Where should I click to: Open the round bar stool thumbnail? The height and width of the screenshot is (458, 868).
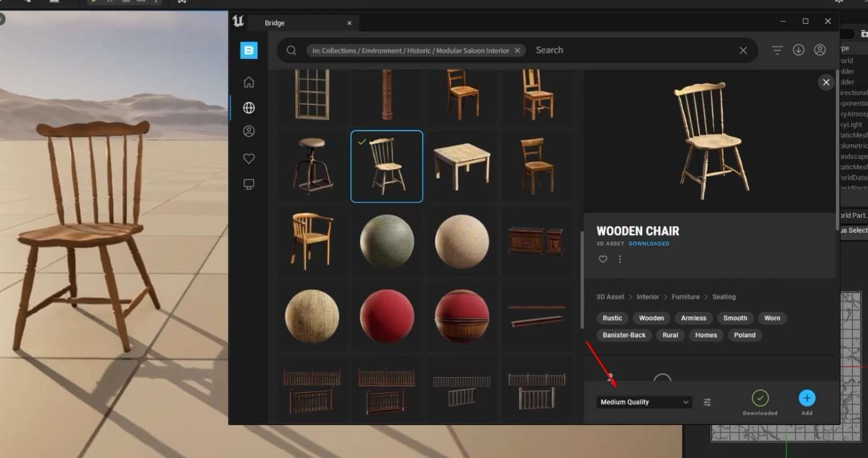pyautogui.click(x=312, y=166)
